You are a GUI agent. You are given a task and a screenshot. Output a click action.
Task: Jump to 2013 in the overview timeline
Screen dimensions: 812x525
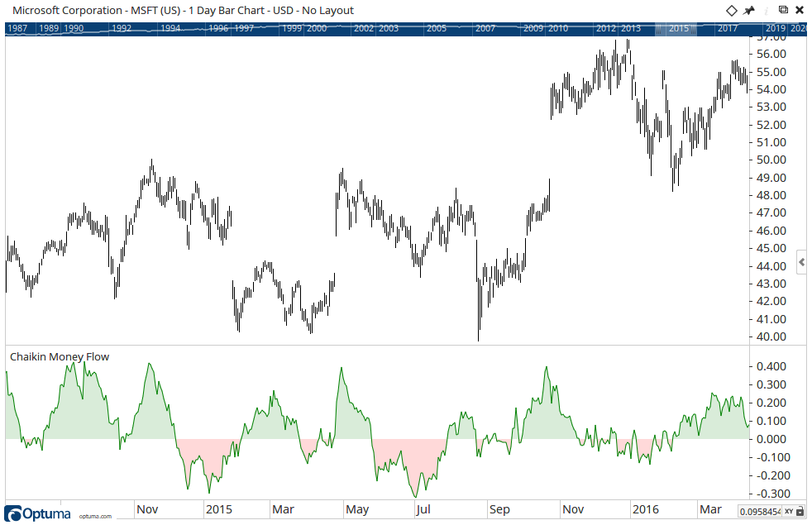click(631, 28)
